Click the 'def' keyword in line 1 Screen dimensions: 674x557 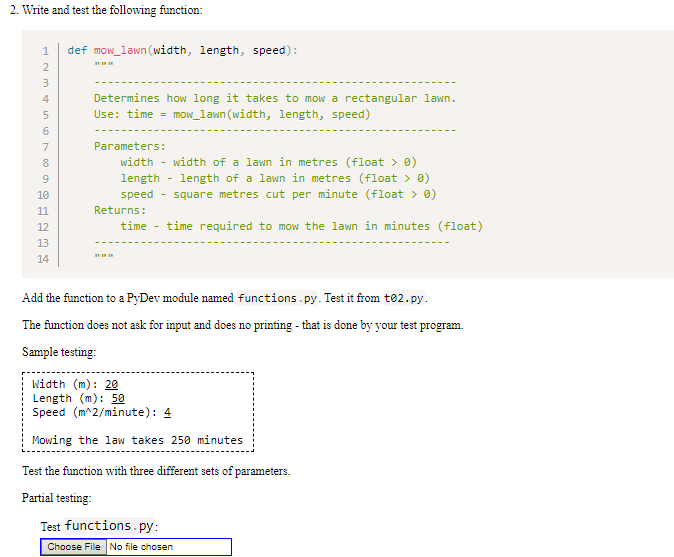click(77, 50)
